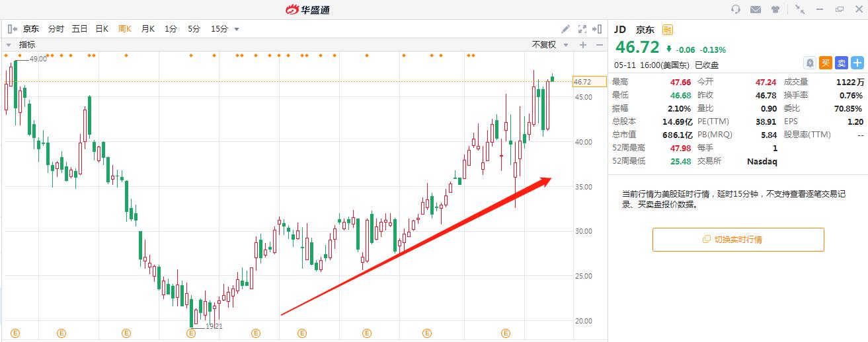
Task: Set a price alert with bell icon
Action: click(x=809, y=63)
